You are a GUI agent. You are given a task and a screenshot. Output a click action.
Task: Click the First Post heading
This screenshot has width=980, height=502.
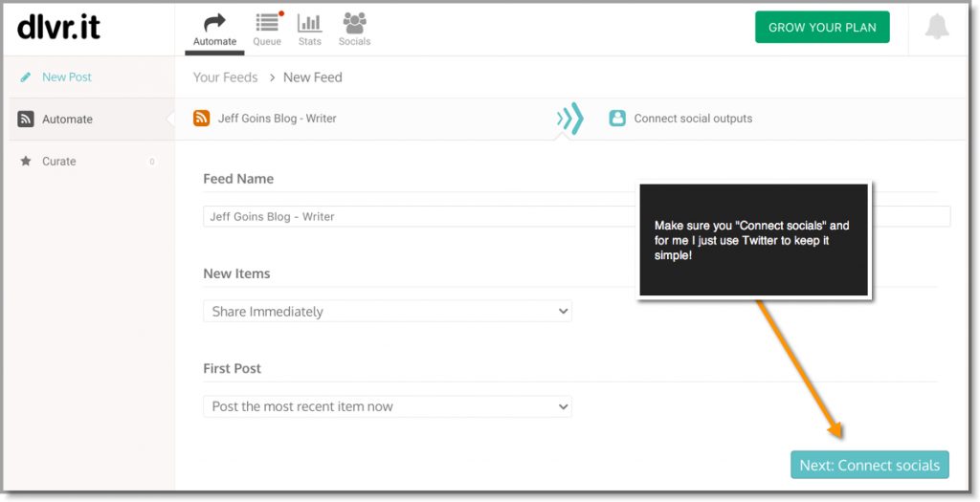click(232, 368)
